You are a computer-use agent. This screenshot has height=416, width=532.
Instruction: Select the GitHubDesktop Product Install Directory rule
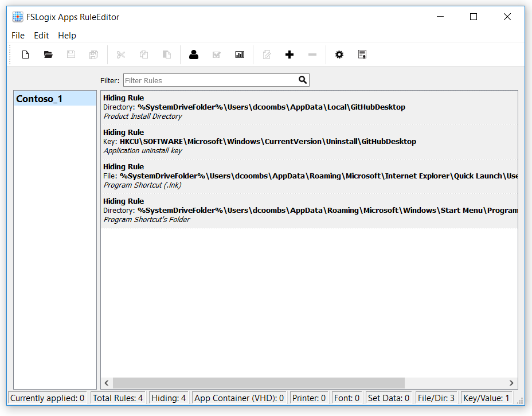click(309, 107)
